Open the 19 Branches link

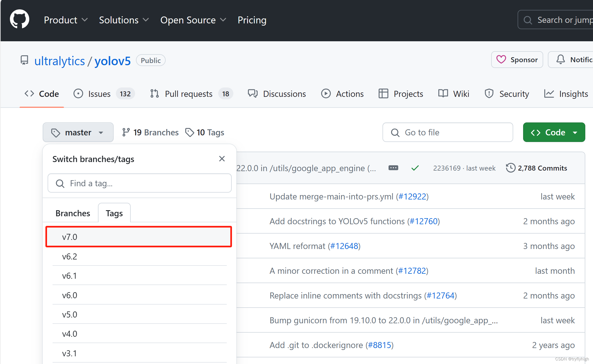click(150, 132)
